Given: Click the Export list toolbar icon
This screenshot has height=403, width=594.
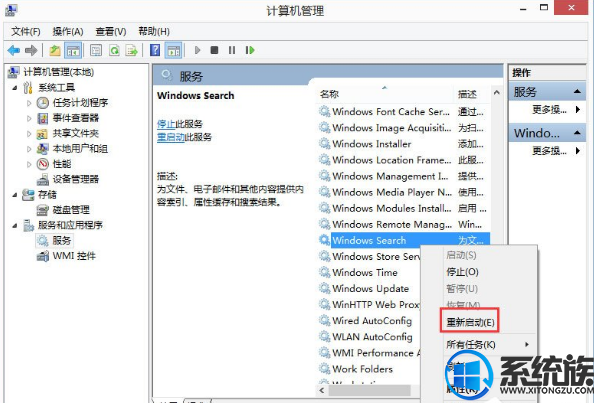Looking at the screenshot, I should (131, 50).
